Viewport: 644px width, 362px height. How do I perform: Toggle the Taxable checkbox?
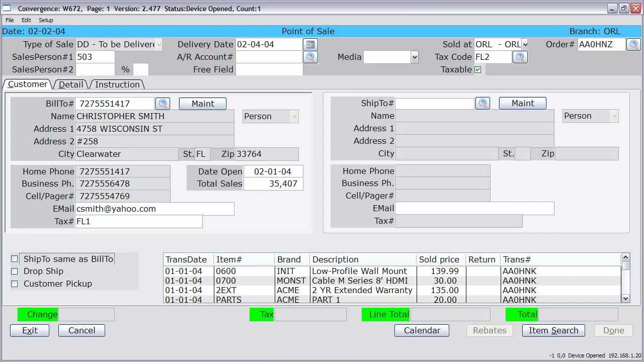(x=477, y=70)
